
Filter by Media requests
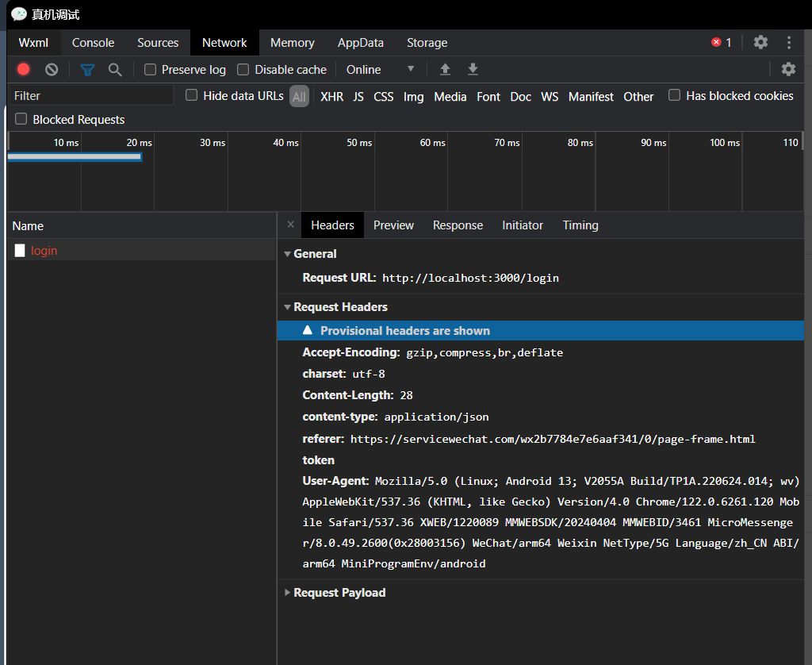pos(450,96)
